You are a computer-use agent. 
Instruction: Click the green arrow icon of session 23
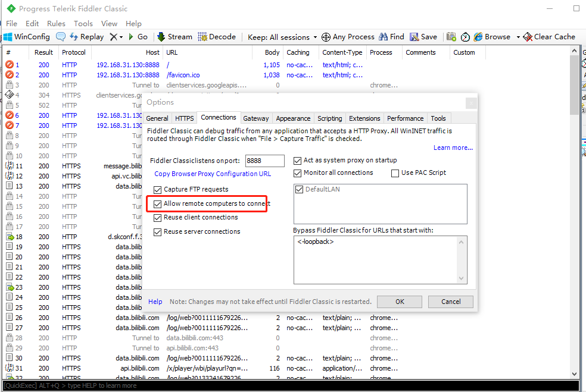tap(10, 287)
